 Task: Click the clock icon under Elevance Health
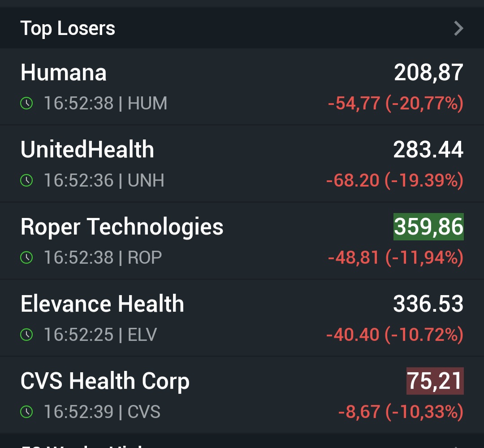[x=27, y=335]
